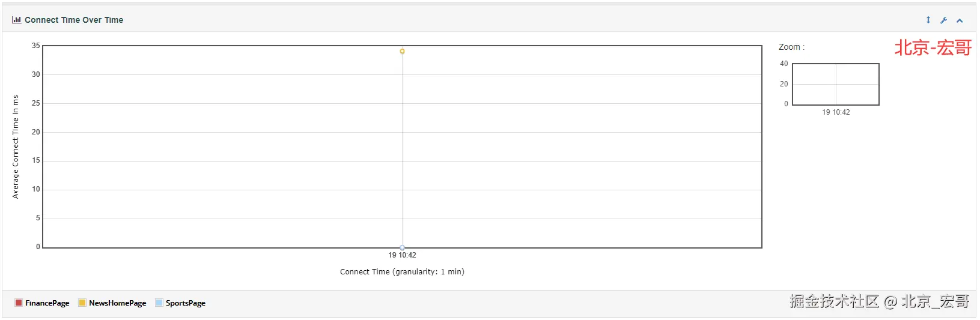Click the red 北京-宏哥 watermark text
The width and height of the screenshot is (980, 320).
(x=933, y=47)
